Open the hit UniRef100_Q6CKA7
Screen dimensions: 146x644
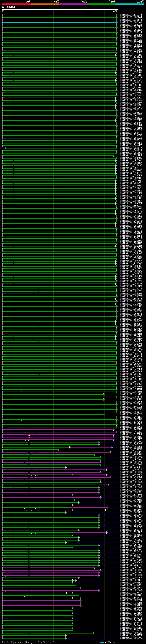(x=131, y=22)
